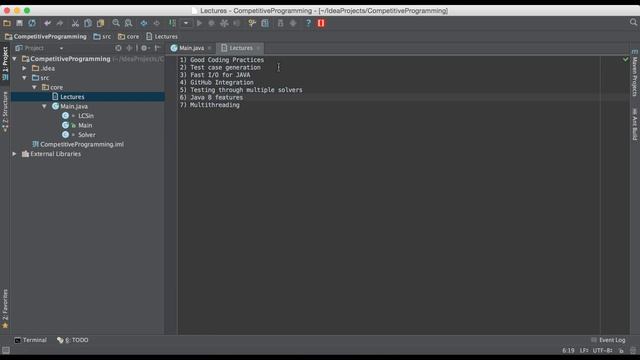Click the tool window quick access icon

pyautogui.click(x=6, y=350)
